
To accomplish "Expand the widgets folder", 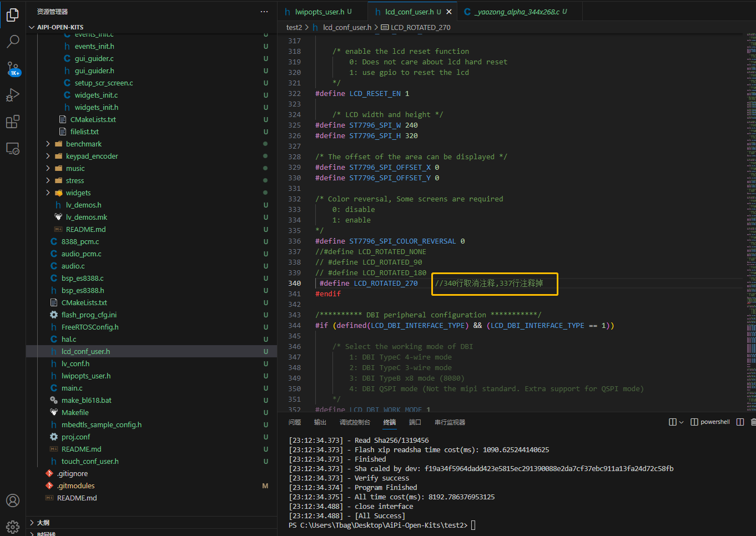I will click(48, 193).
